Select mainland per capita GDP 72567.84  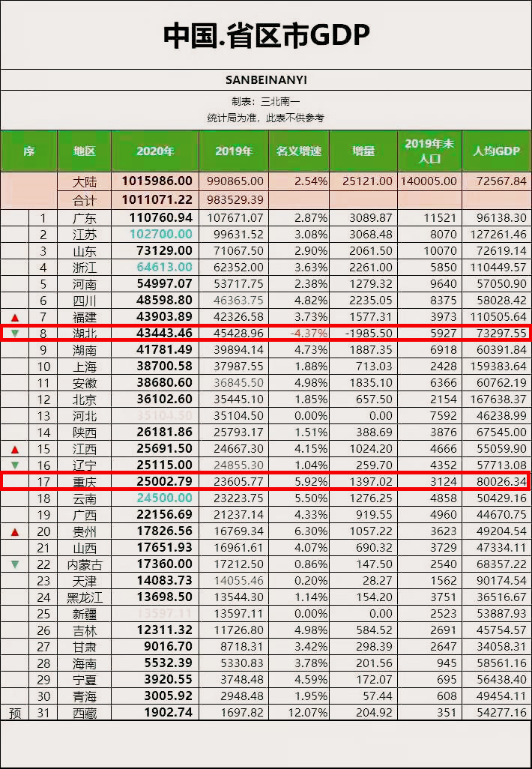pos(501,181)
